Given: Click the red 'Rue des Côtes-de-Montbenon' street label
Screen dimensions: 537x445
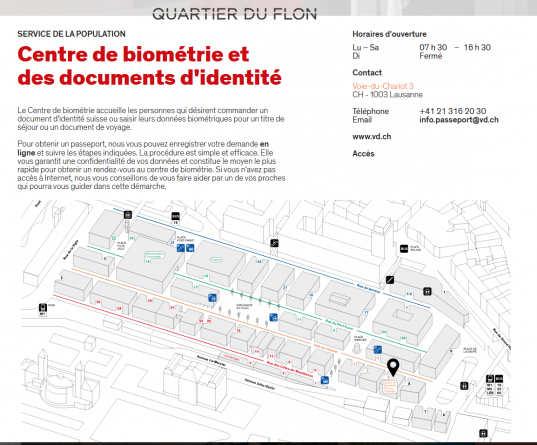Looking at the screenshot, I should coord(289,369).
